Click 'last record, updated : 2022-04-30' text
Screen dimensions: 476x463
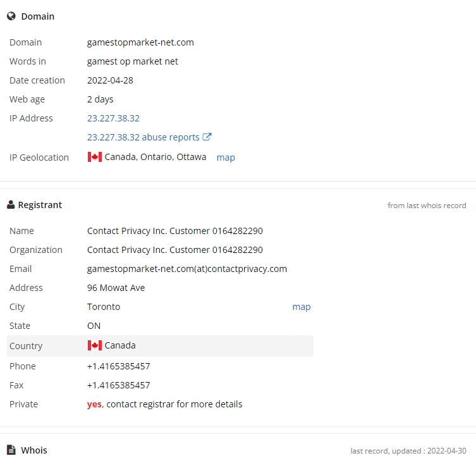tap(408, 450)
